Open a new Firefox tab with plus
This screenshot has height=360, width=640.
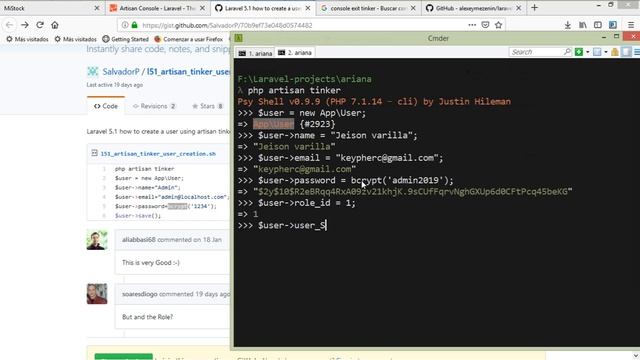[x=534, y=8]
